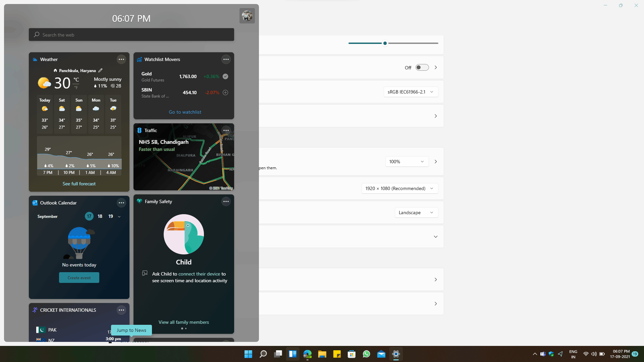Open the Watchlist Movers options menu
This screenshot has height=362, width=644.
coord(226,59)
